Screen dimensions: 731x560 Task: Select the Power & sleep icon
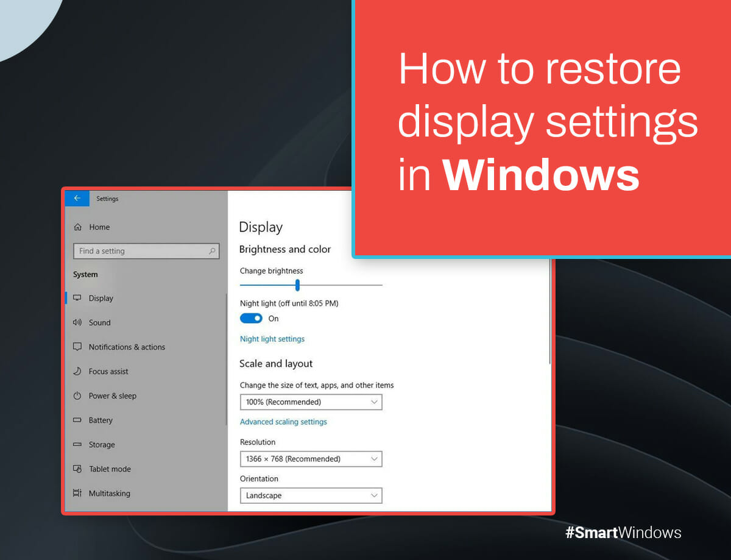click(x=78, y=395)
